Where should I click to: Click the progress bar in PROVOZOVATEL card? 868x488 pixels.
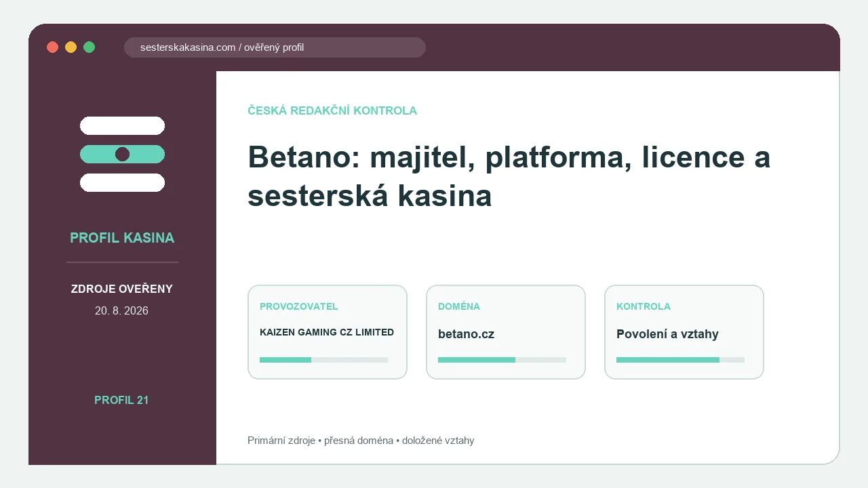[323, 360]
